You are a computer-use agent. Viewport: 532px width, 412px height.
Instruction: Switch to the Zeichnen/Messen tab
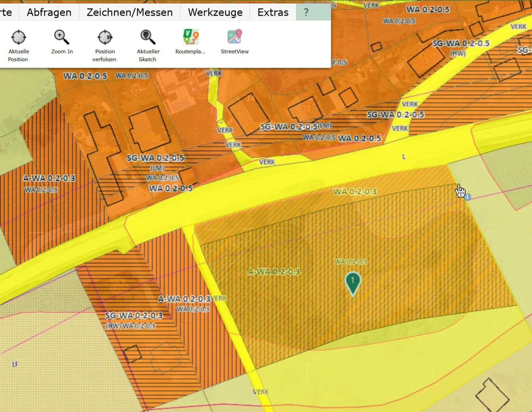130,12
